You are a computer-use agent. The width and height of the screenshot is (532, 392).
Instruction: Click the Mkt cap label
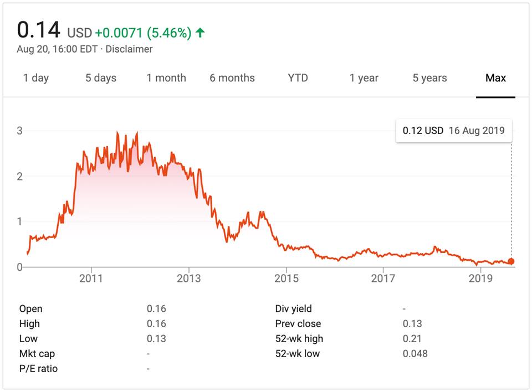pyautogui.click(x=37, y=353)
